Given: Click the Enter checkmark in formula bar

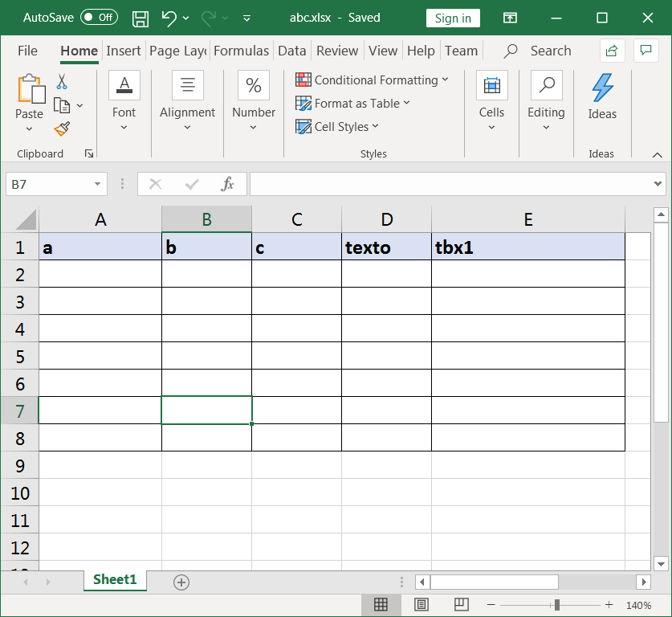Looking at the screenshot, I should [192, 184].
